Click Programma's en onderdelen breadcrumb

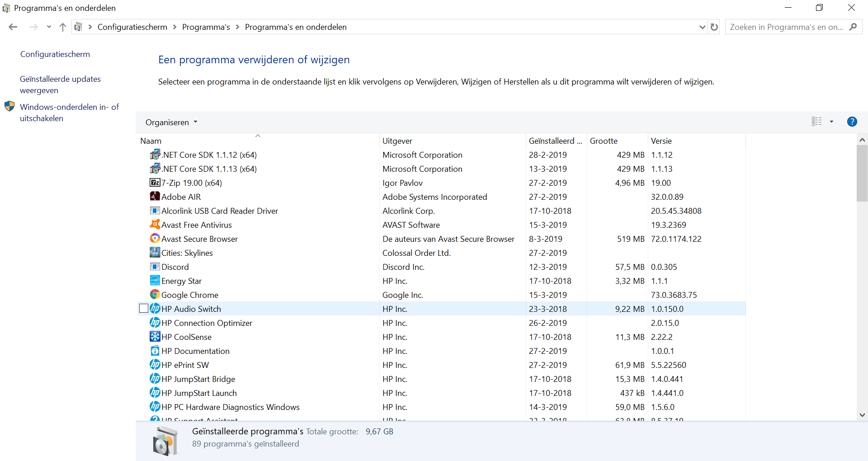coord(296,27)
